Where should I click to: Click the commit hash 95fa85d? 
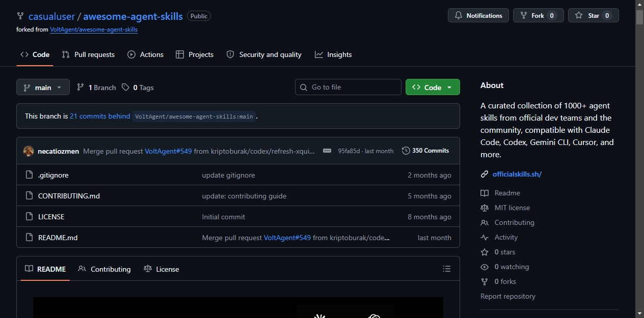349,151
